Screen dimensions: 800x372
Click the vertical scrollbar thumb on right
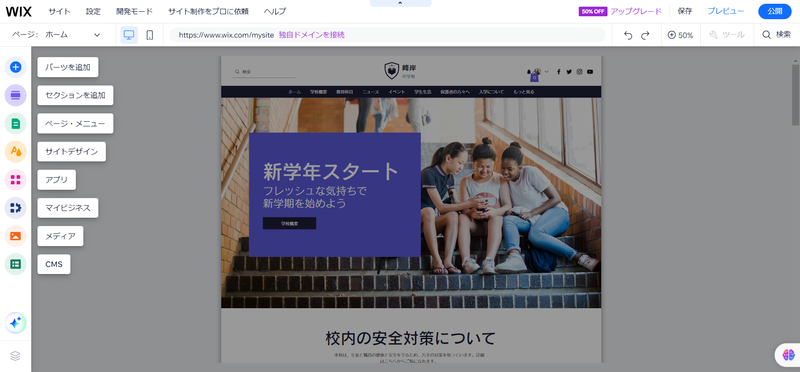(795, 94)
